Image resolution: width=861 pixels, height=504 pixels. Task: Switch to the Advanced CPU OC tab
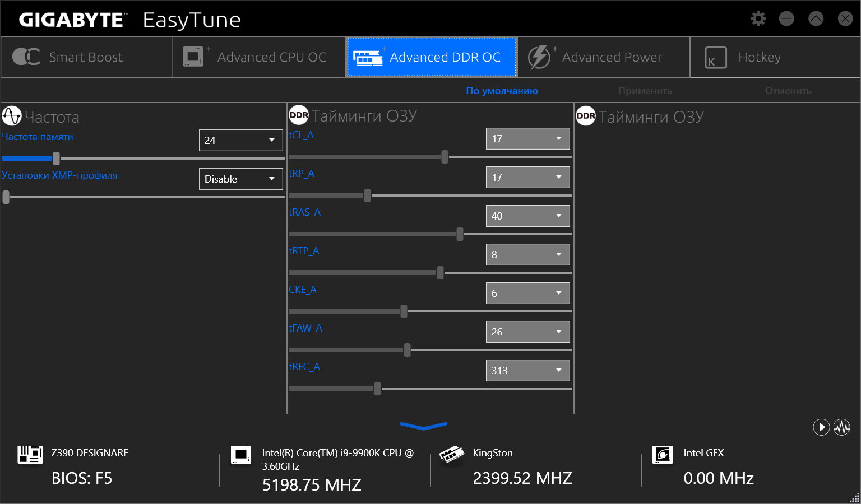pyautogui.click(x=259, y=57)
